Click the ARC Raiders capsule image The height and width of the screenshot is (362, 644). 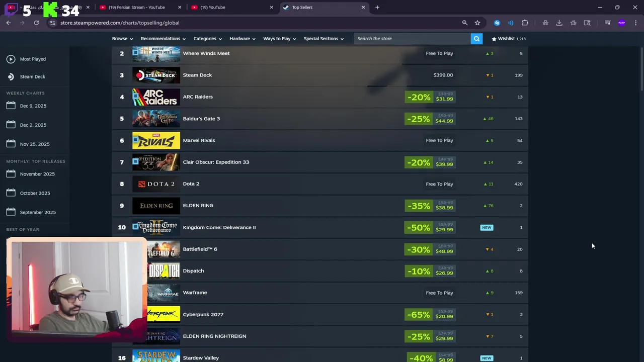point(156,97)
